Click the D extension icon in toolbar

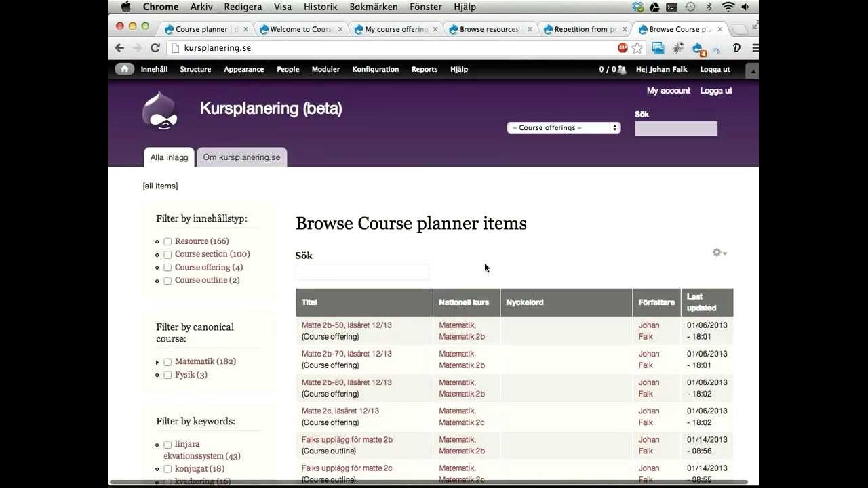[x=736, y=48]
